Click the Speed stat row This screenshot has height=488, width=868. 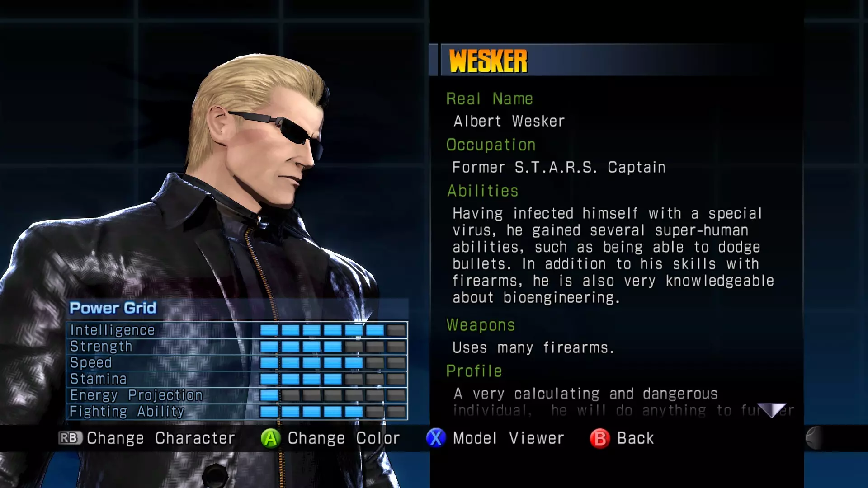(237, 363)
